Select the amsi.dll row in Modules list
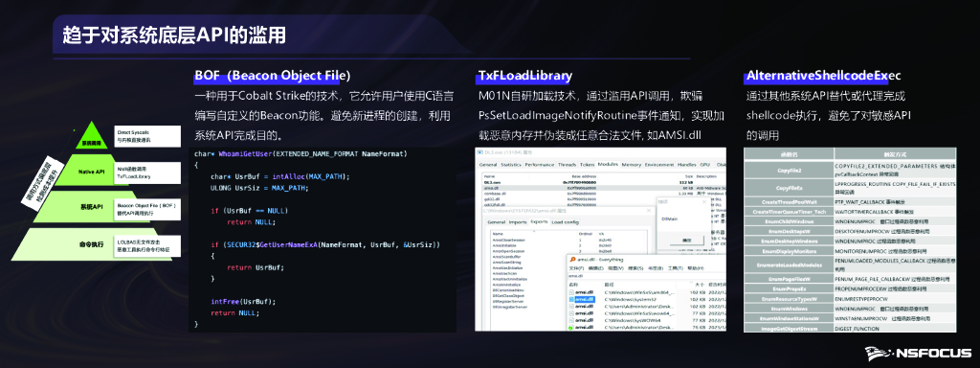Screen dimensions: 980x368 click(x=604, y=189)
